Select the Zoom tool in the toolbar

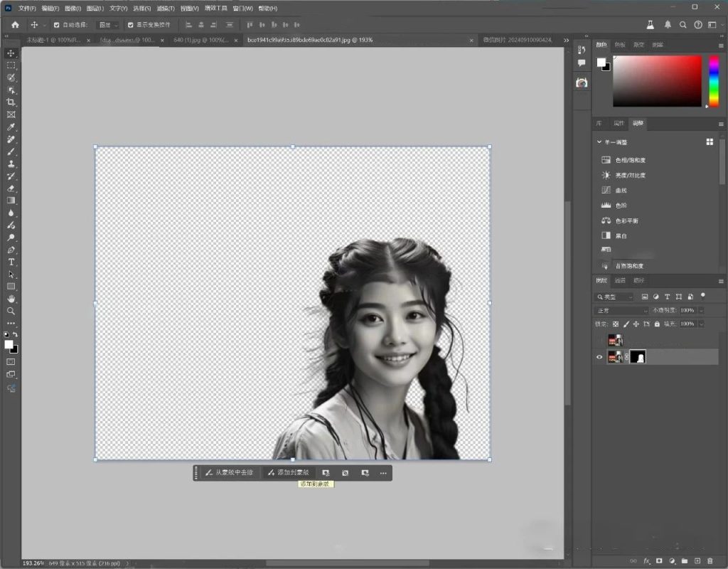11,311
